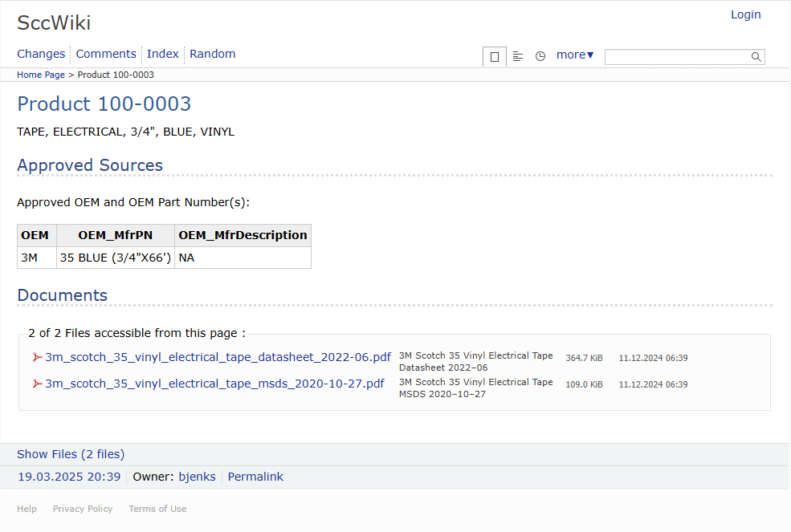Click the search magnifier icon
Image resolution: width=791 pixels, height=532 pixels.
756,57
